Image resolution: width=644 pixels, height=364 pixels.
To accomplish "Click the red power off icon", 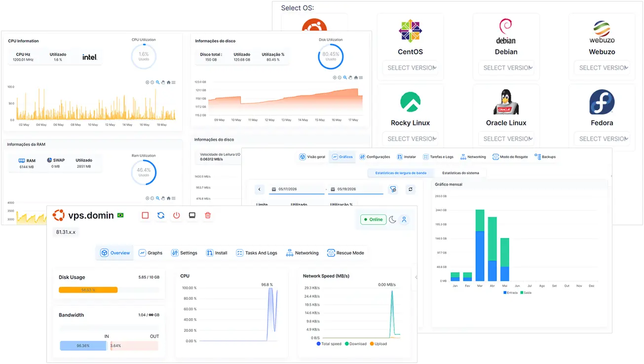I will pyautogui.click(x=177, y=215).
